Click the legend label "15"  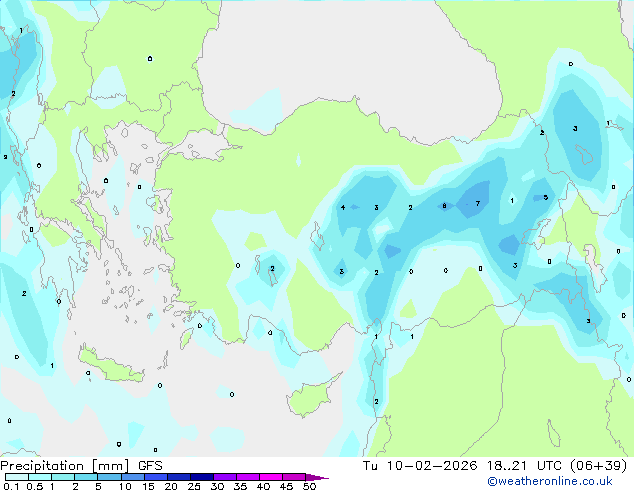coord(148,486)
